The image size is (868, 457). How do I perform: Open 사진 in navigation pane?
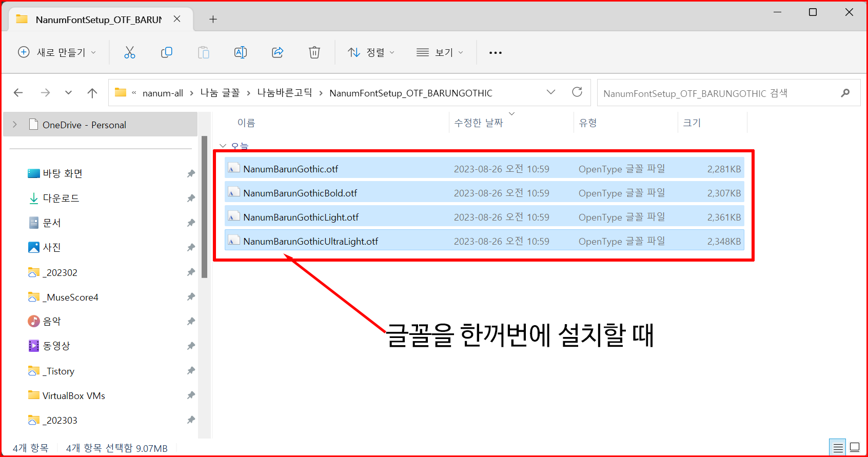click(x=52, y=248)
